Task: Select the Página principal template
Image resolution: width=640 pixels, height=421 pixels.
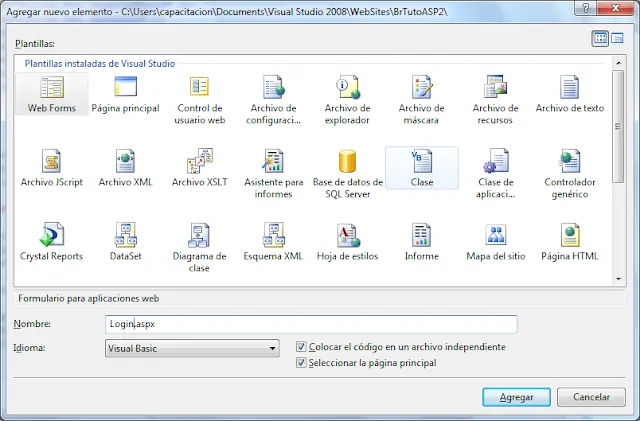Action: [x=125, y=94]
